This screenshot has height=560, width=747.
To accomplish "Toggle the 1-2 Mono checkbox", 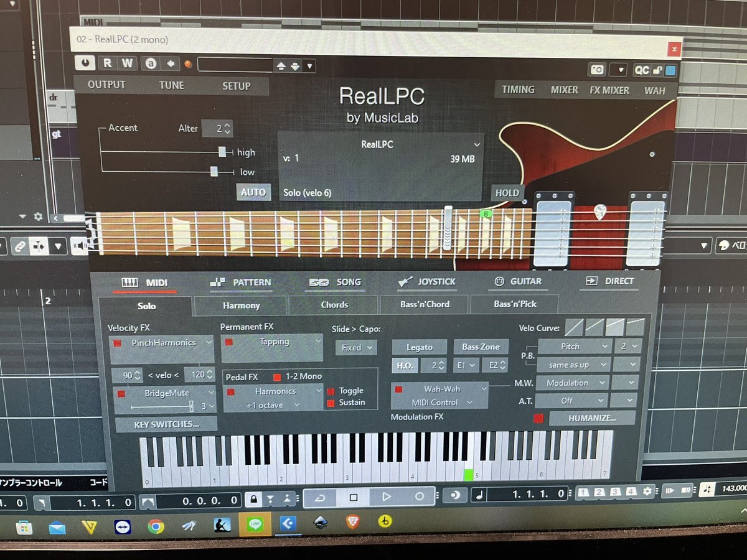I will [x=278, y=376].
